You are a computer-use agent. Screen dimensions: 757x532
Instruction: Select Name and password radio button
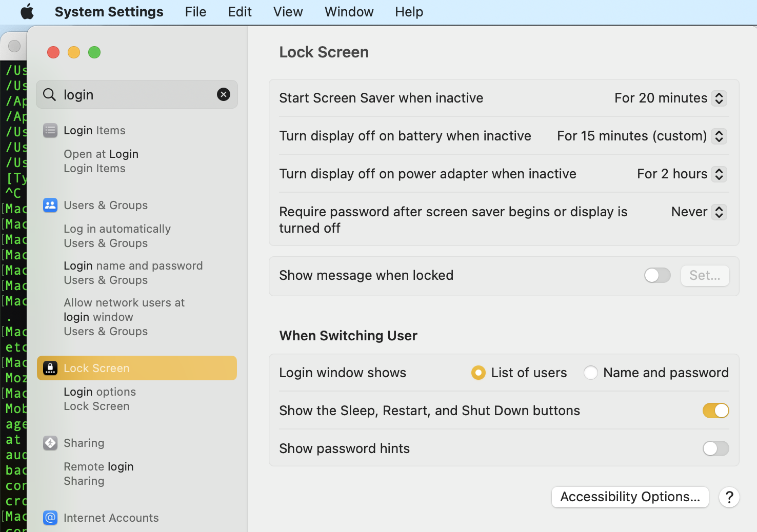591,373
